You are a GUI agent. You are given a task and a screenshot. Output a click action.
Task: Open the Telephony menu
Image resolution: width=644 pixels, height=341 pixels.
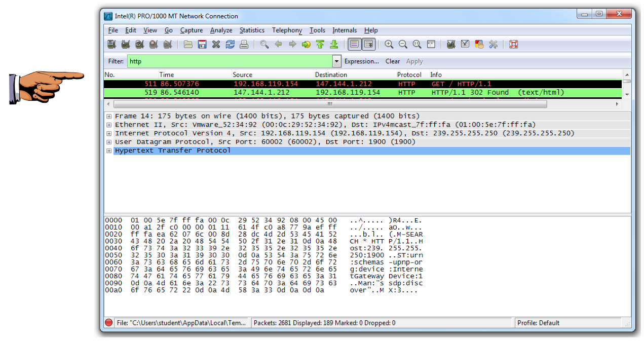pyautogui.click(x=287, y=30)
